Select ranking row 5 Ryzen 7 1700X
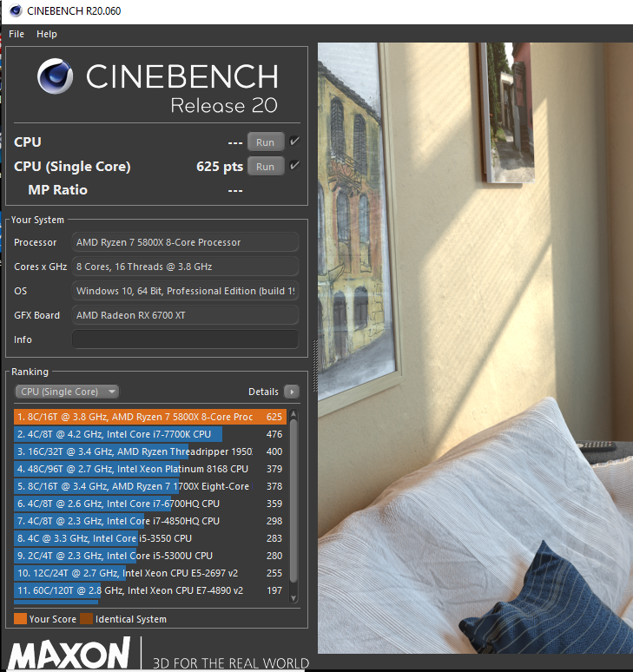 [150, 486]
